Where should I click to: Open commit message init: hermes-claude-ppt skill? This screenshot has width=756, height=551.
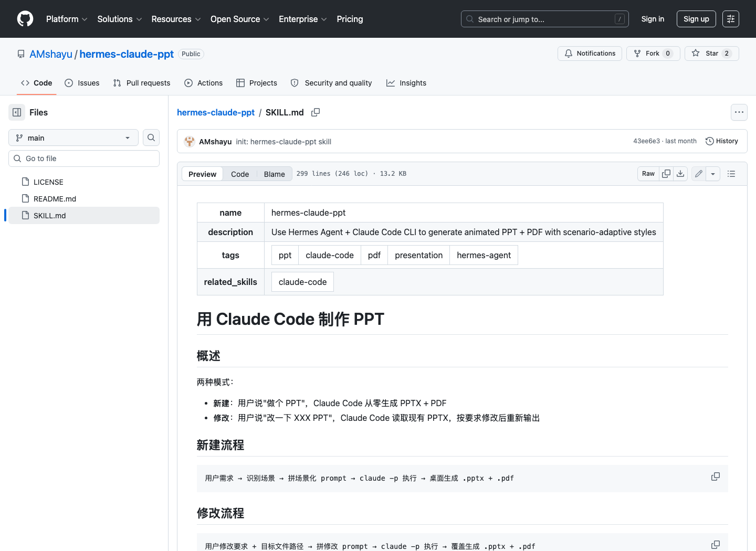283,142
